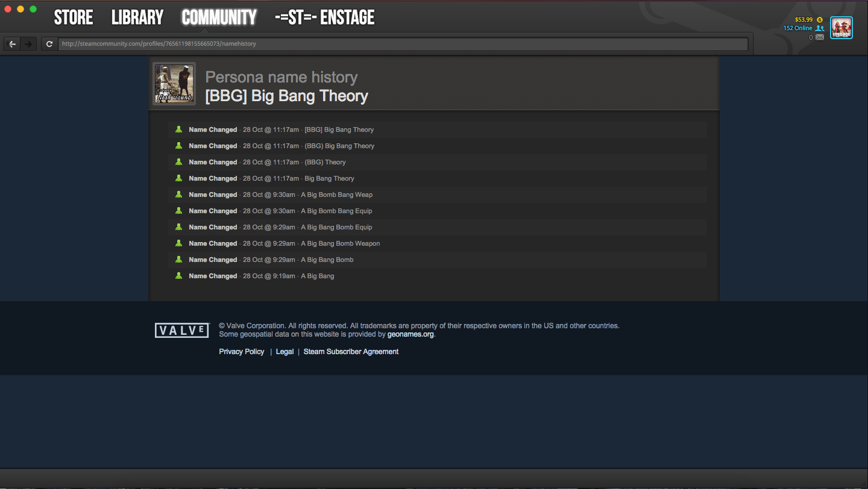Open the Legal footer link
This screenshot has width=868, height=489.
(x=285, y=352)
